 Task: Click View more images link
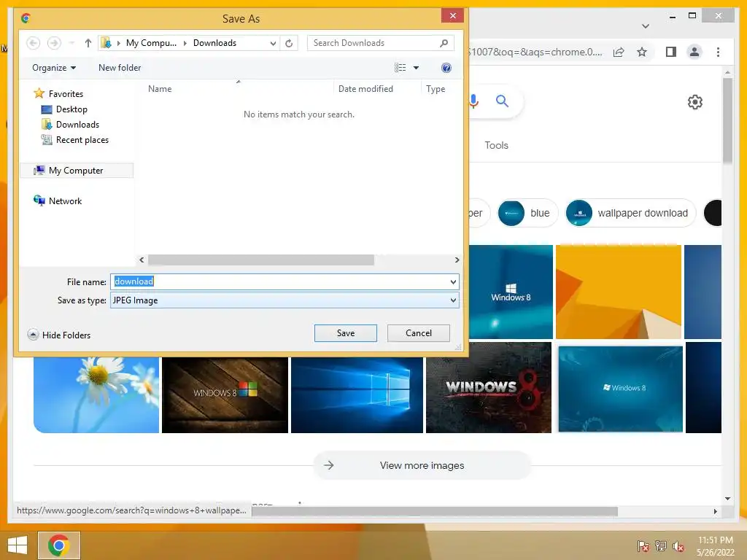422,465
